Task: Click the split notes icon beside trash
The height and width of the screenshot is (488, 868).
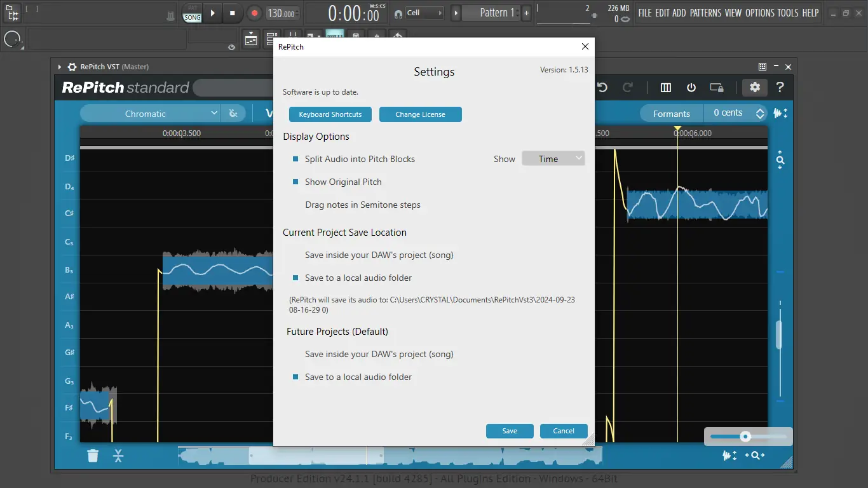Action: [x=118, y=455]
